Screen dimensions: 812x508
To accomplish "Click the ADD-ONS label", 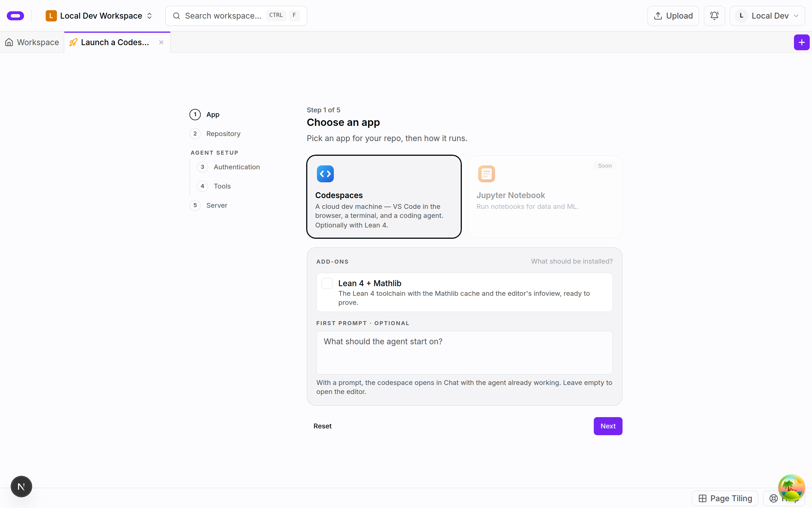I will click(332, 262).
